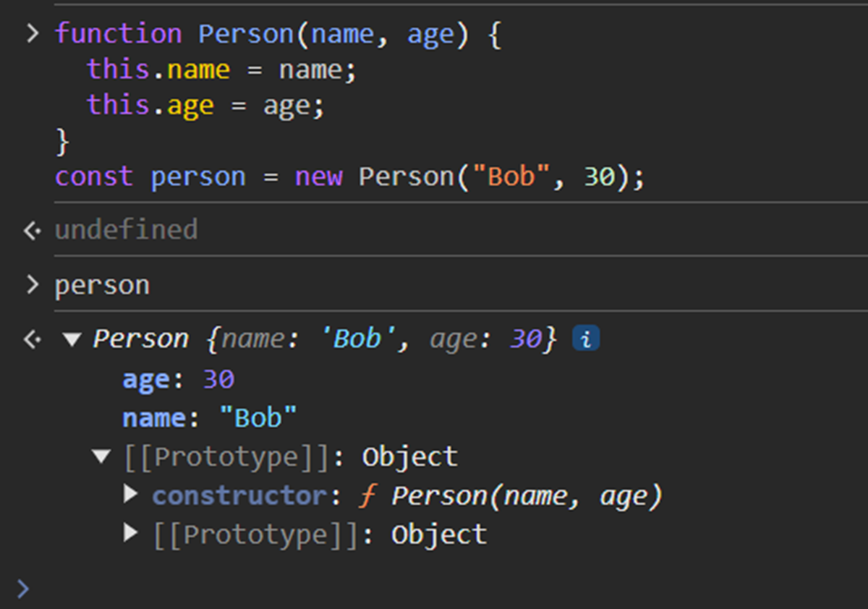Select the age: 30 property row
Screen dimensions: 868x609
point(177,380)
